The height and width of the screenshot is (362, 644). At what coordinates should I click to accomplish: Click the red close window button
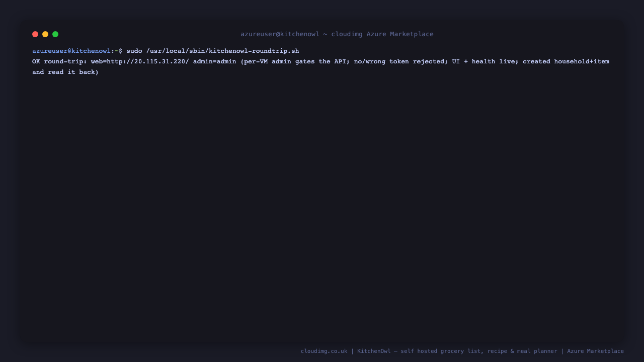tap(35, 34)
